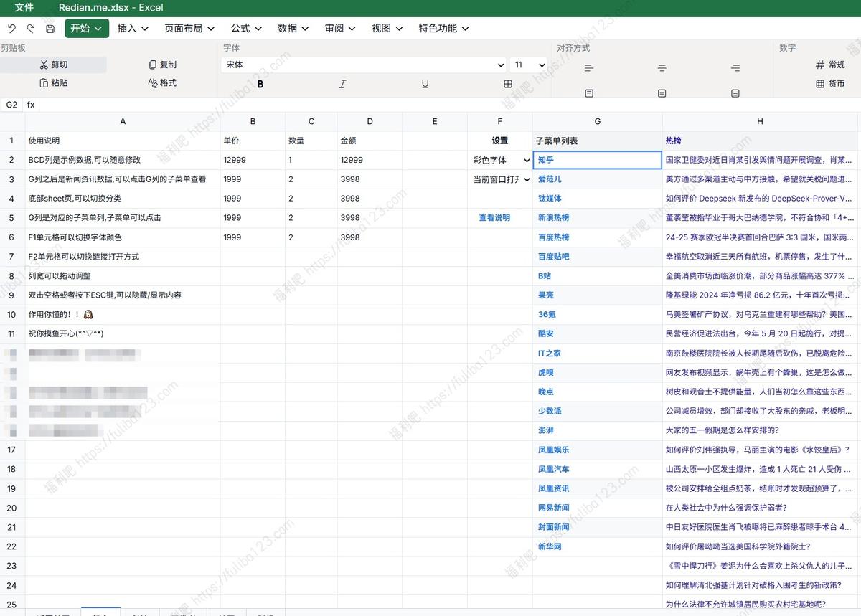The height and width of the screenshot is (616, 861).
Task: Select 知乎 in the submenu list
Action: click(x=546, y=161)
